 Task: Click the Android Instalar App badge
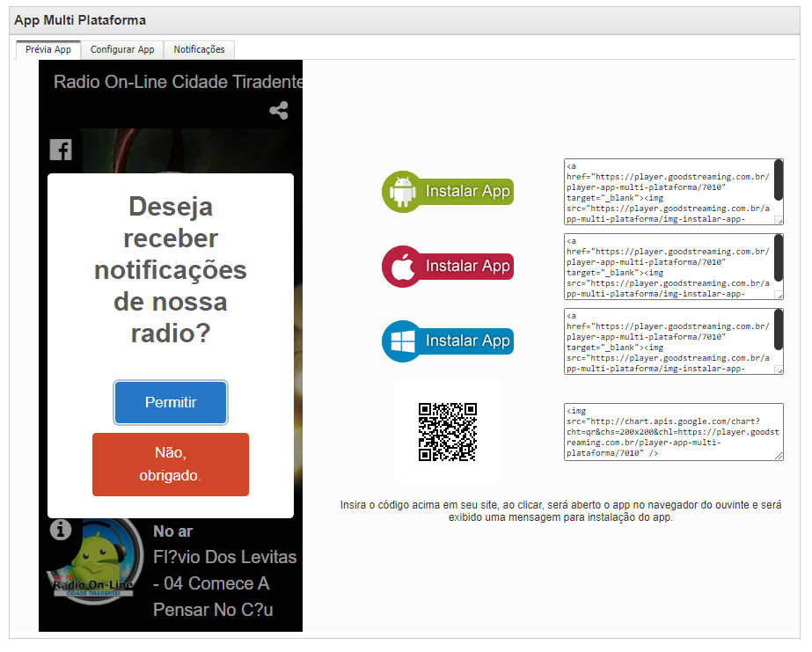(447, 191)
